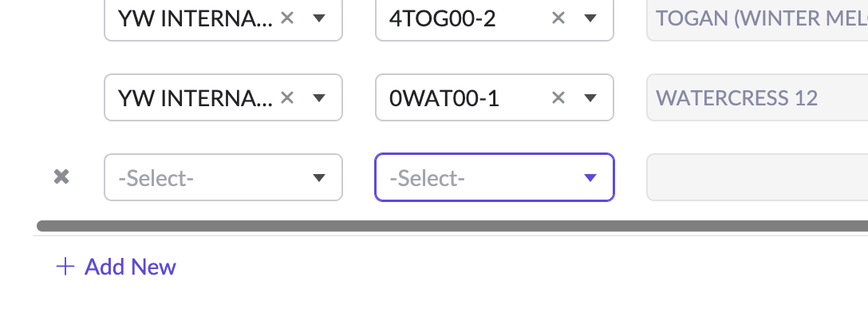Screen dimensions: 868x313
Task: Expand the 0WAT00-1 dropdown using its arrow
Action: coord(590,98)
